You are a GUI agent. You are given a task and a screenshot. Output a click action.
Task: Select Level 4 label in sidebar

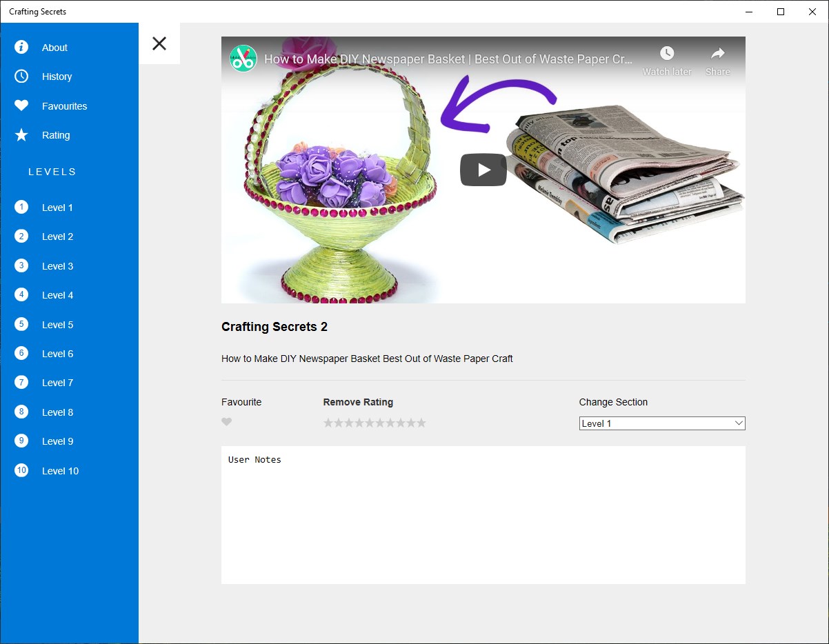pyautogui.click(x=57, y=295)
